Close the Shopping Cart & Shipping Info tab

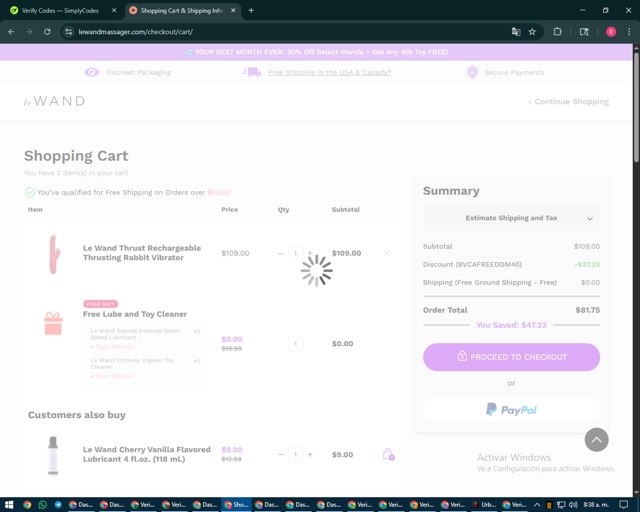tap(233, 11)
